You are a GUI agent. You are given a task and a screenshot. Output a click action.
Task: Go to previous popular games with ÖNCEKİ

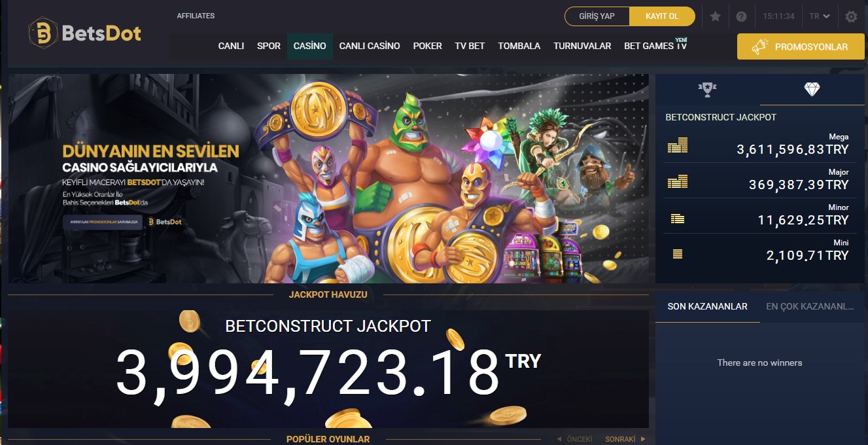pyautogui.click(x=574, y=439)
